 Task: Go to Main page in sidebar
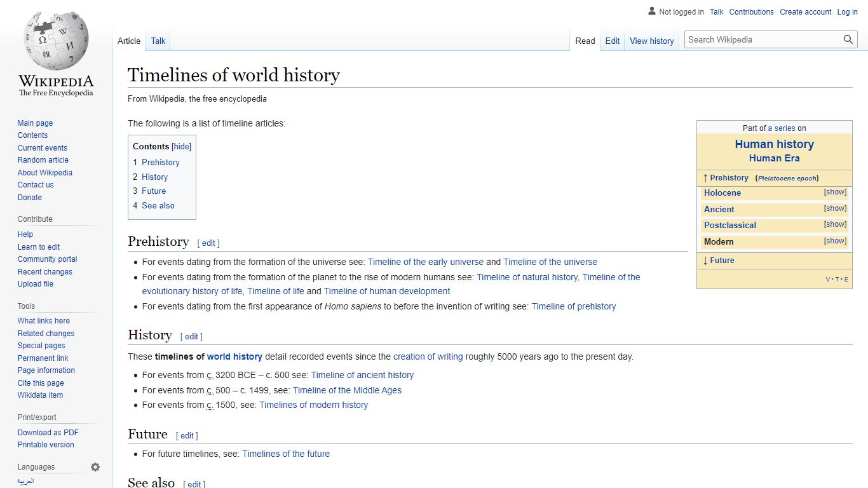pos(35,123)
